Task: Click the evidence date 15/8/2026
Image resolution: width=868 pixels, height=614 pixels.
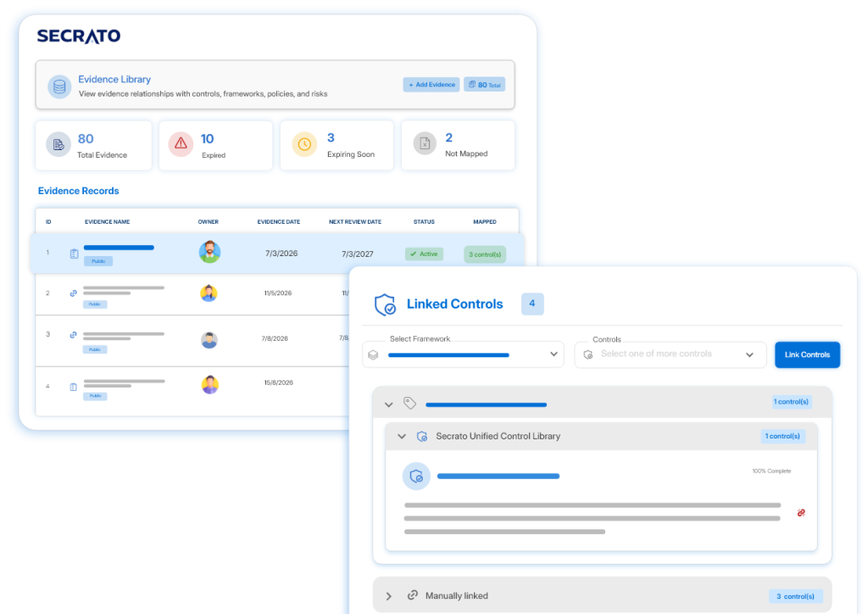Action: [x=278, y=382]
